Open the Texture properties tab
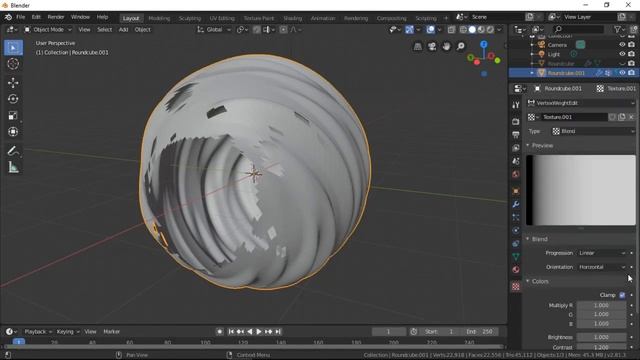Screen dimensions: 640x360 (516, 286)
